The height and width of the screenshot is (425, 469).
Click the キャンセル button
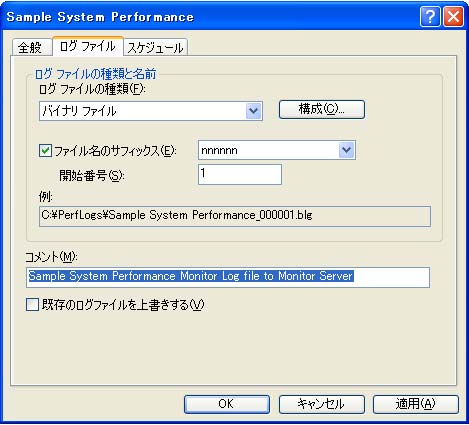(321, 404)
